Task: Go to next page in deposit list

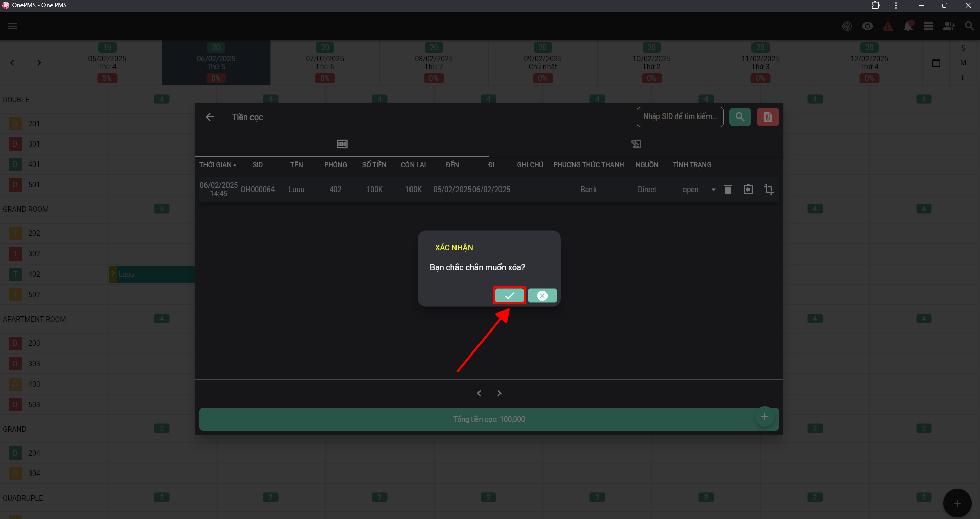Action: 499,393
